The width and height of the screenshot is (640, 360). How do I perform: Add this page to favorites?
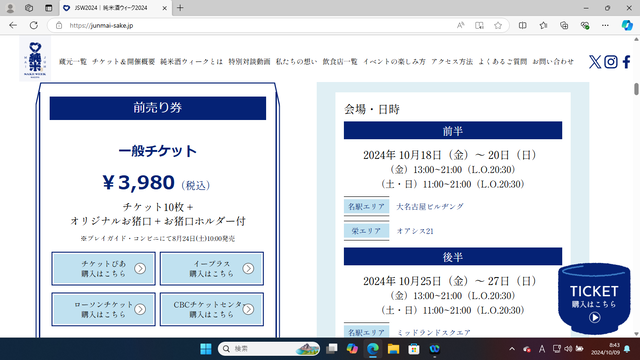pos(498,25)
